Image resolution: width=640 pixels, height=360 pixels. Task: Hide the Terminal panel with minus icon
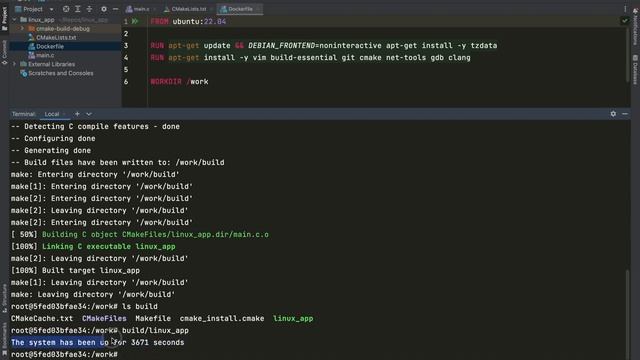(x=625, y=114)
